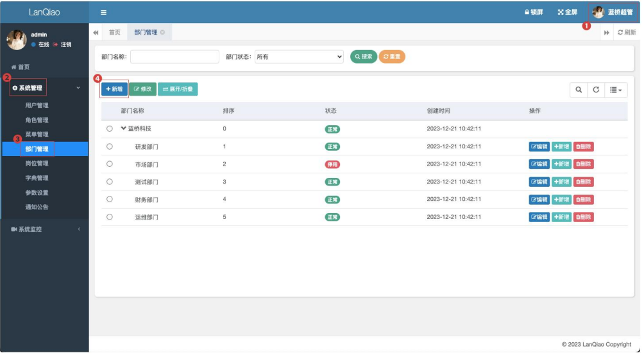Open 通知公告 in sidebar
This screenshot has height=355, width=644.
(x=37, y=207)
